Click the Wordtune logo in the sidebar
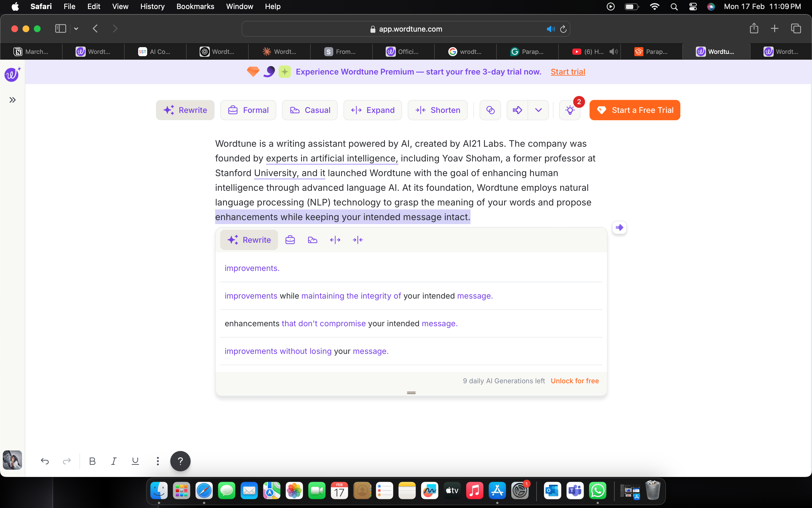This screenshot has width=812, height=508. click(x=12, y=74)
